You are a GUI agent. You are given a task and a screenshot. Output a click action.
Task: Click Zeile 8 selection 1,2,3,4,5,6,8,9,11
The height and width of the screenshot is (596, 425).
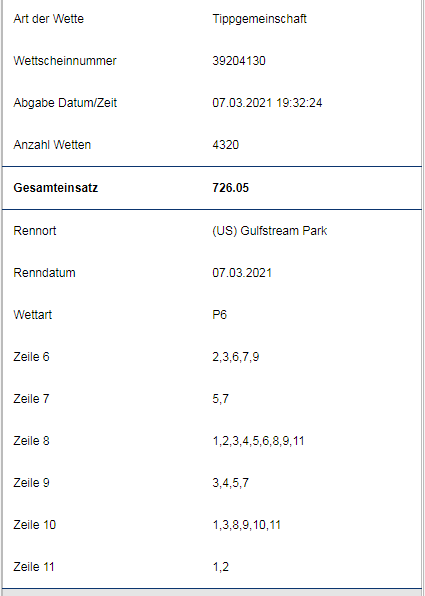pyautogui.click(x=258, y=441)
